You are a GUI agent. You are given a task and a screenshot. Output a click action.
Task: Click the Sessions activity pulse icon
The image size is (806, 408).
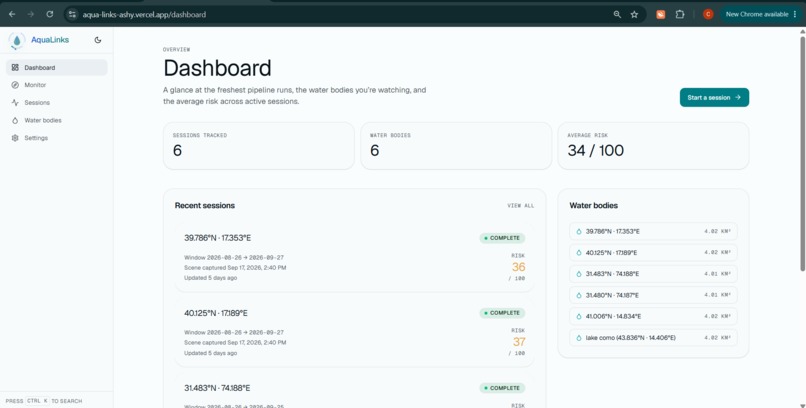click(15, 103)
